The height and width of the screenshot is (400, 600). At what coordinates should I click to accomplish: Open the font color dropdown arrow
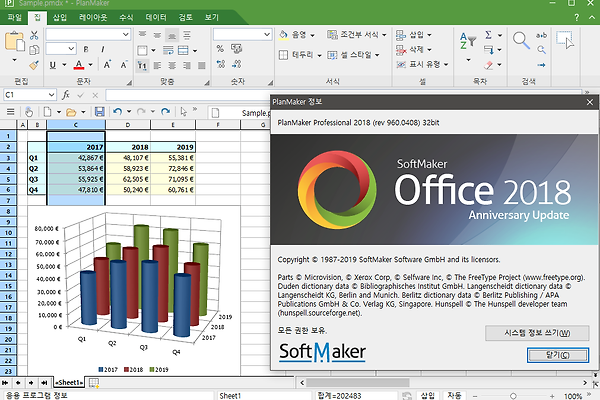click(x=90, y=65)
